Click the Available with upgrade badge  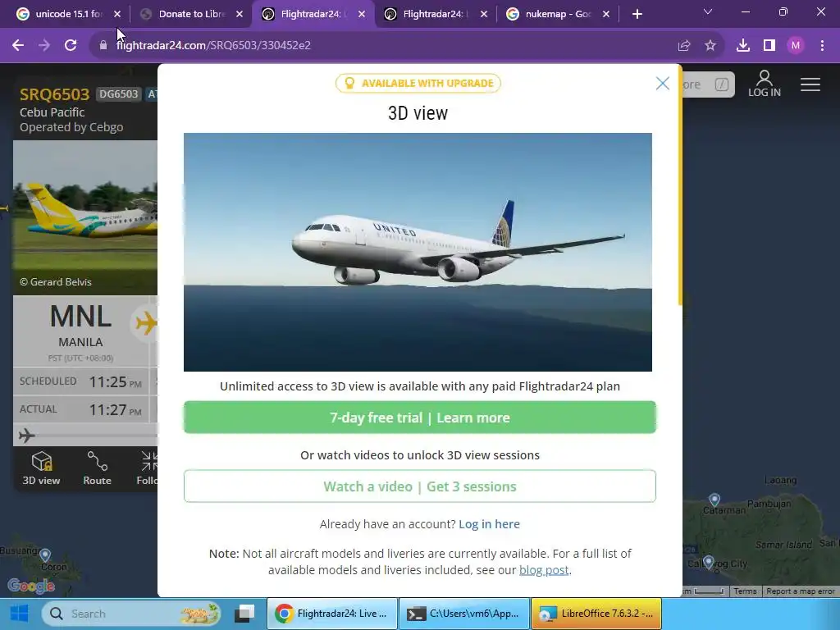pyautogui.click(x=418, y=83)
